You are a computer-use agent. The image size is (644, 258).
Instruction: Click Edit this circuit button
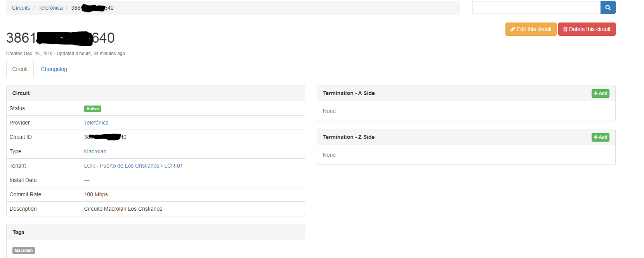click(x=531, y=29)
